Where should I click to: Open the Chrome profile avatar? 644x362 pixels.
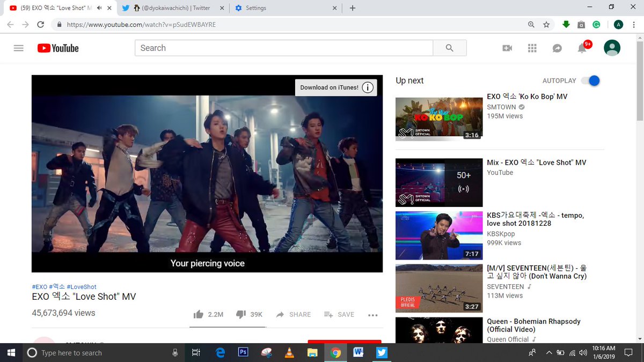pos(618,25)
